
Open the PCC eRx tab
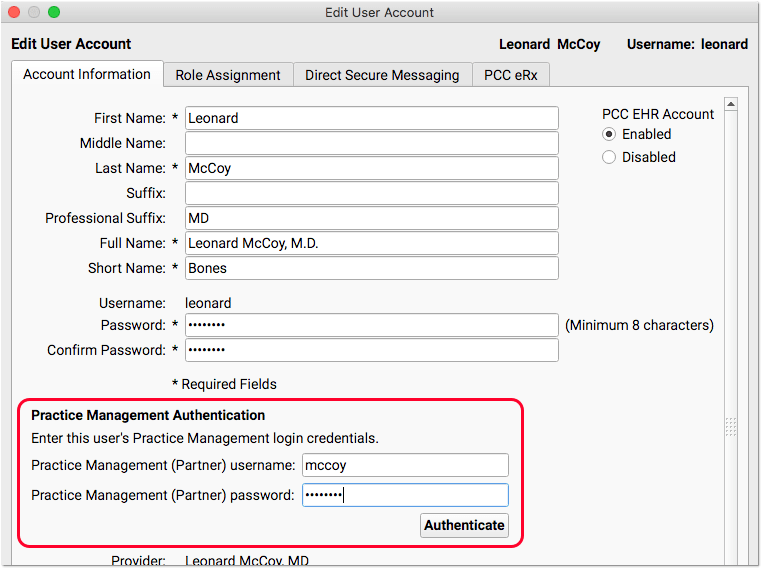point(510,75)
